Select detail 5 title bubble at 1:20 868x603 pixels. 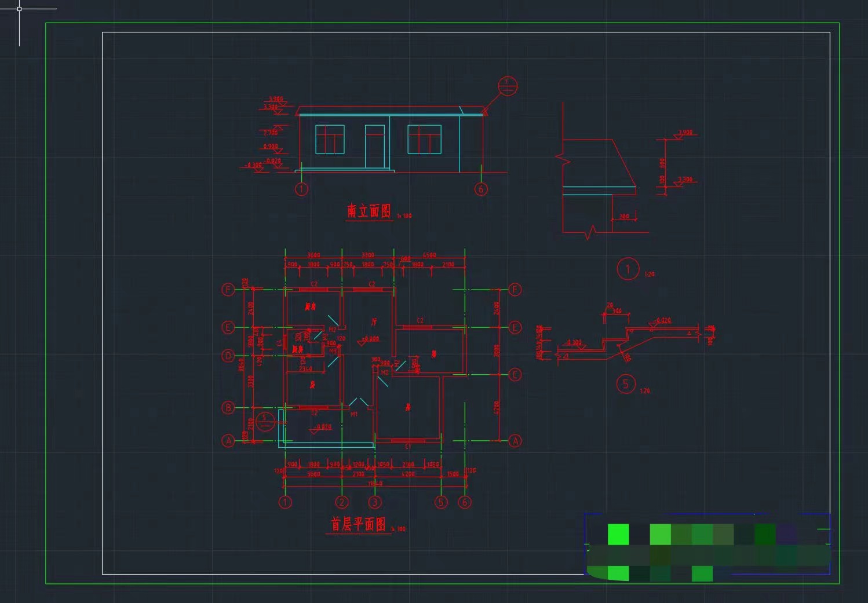625,383
